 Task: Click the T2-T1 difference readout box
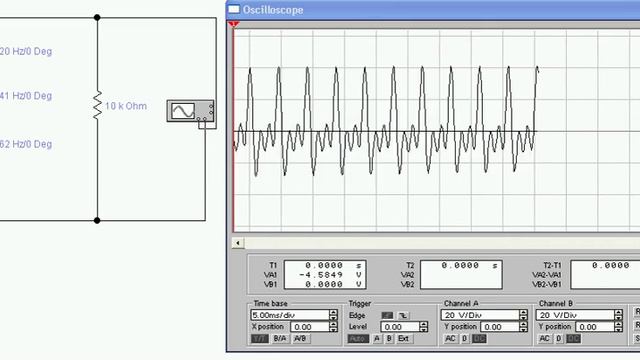pyautogui.click(x=605, y=275)
